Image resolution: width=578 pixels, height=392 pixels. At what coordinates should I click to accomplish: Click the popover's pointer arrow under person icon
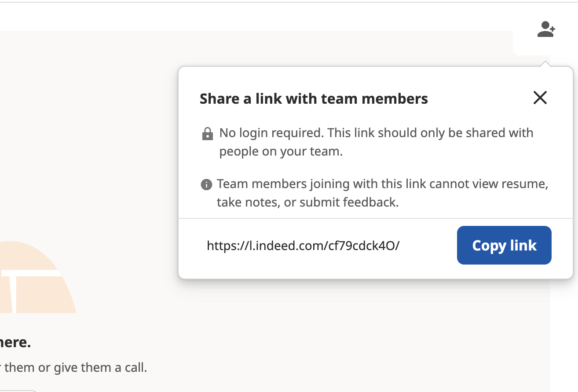tap(545, 64)
